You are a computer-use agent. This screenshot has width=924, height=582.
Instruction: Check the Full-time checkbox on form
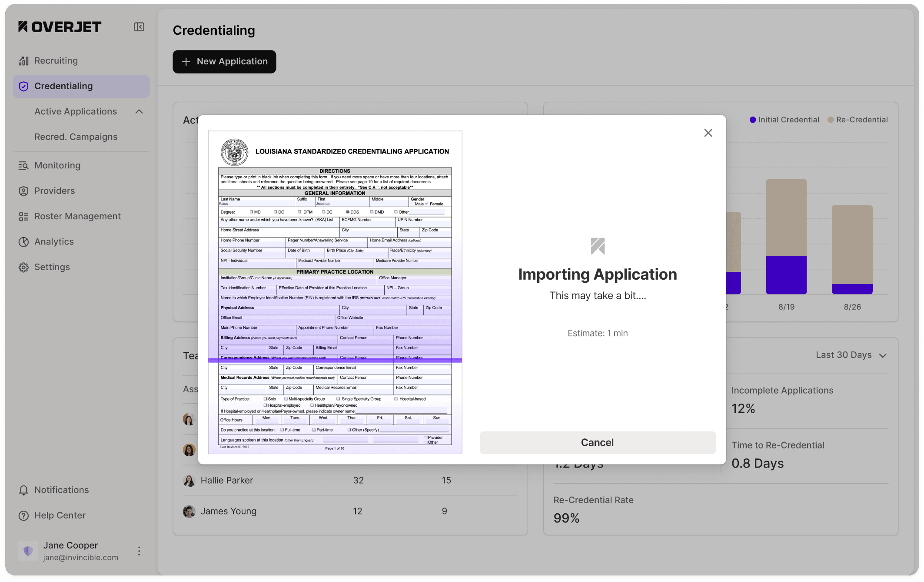pyautogui.click(x=282, y=430)
